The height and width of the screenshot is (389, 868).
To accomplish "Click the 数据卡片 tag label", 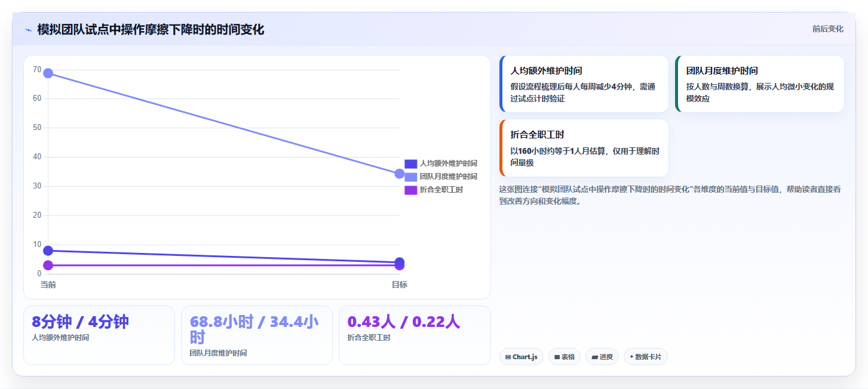I will tap(648, 357).
